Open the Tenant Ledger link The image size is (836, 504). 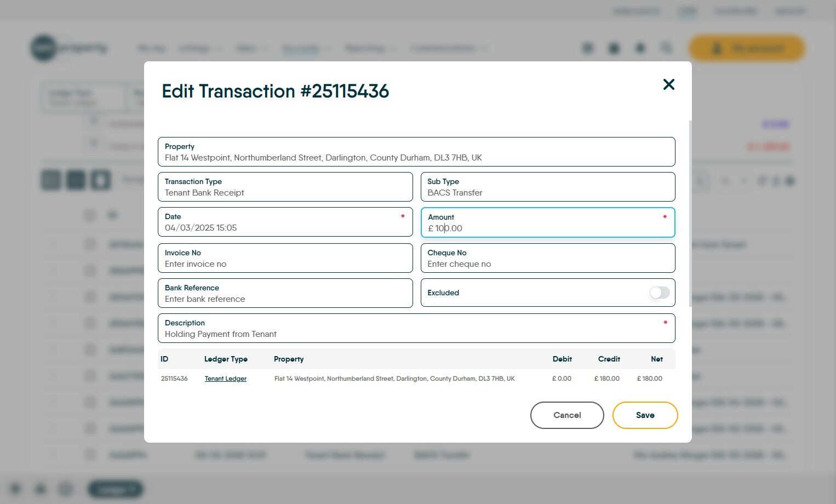coord(226,379)
